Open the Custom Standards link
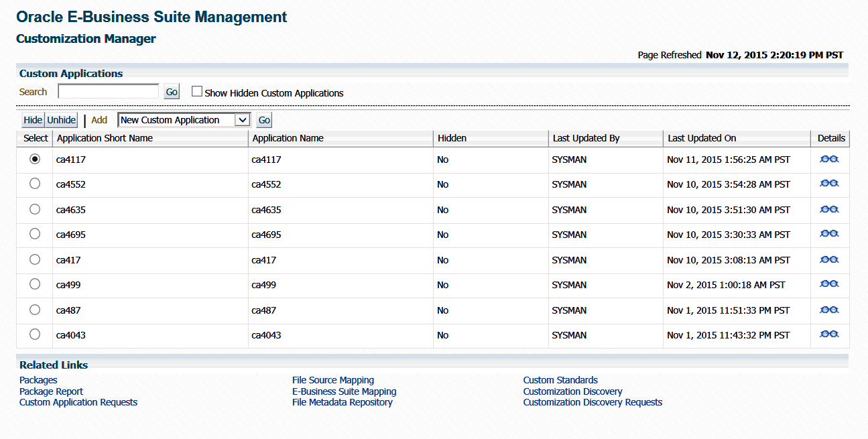This screenshot has width=868, height=439. tap(560, 380)
